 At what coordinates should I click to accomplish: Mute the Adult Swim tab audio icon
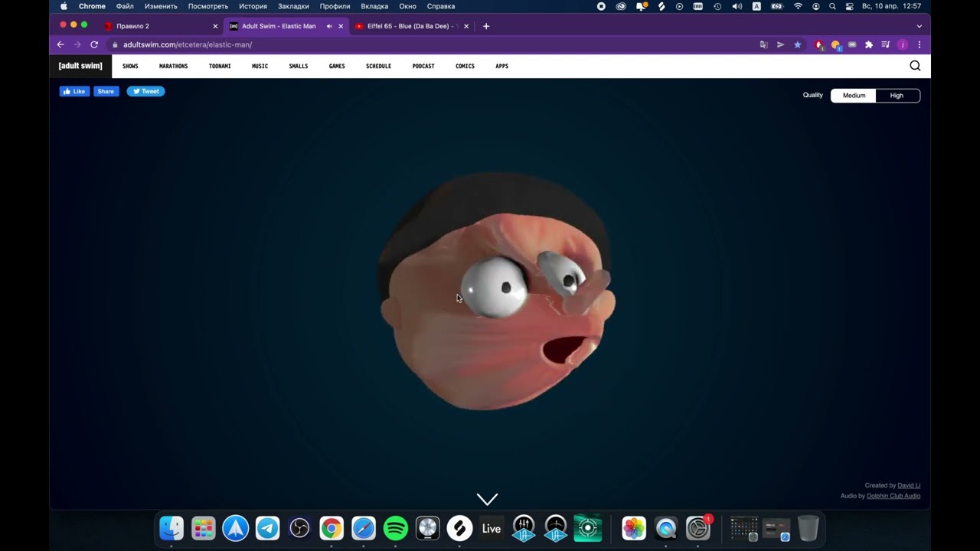coord(329,26)
